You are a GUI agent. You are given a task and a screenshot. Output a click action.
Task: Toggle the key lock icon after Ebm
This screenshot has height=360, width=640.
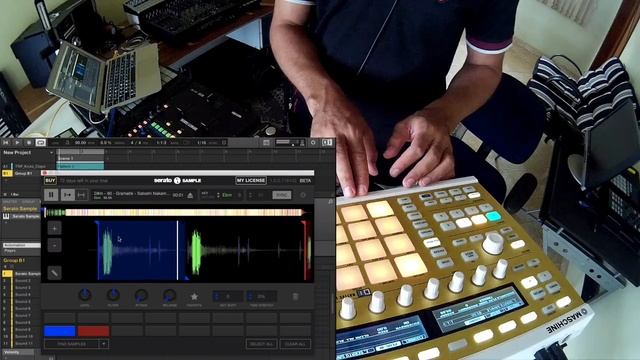coord(240,195)
